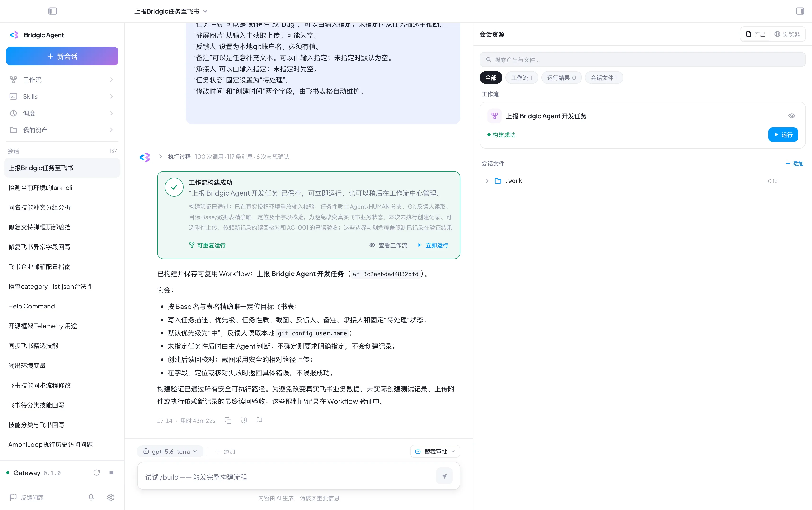Expand the 我的资产 sidebar chevron
The image size is (812, 510).
point(111,130)
